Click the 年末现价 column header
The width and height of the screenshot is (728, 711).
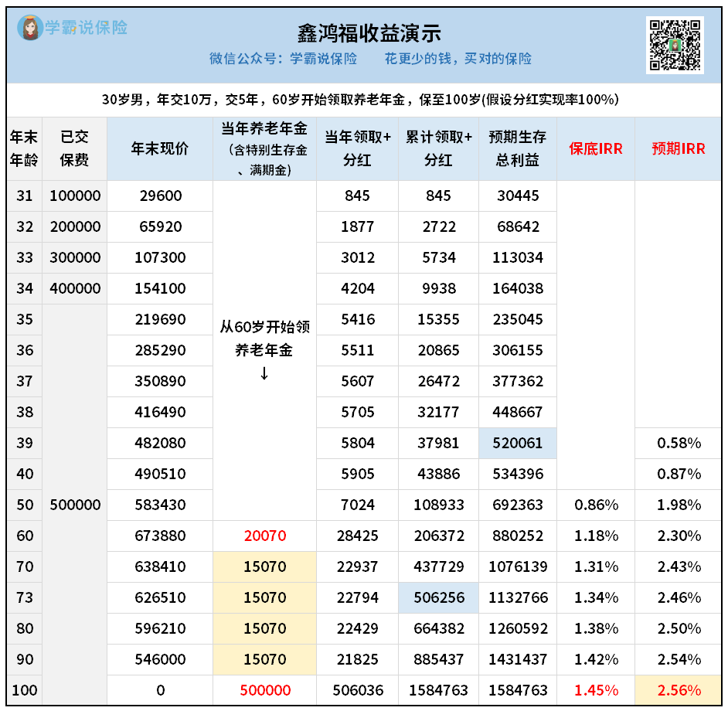pos(160,149)
